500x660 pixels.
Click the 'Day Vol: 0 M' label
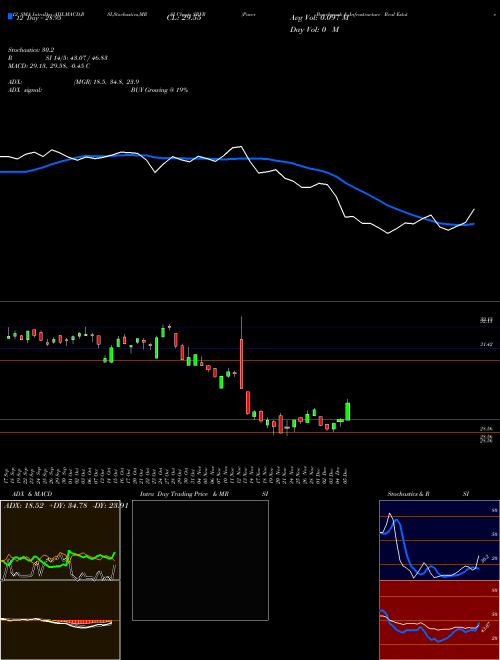pos(314,30)
